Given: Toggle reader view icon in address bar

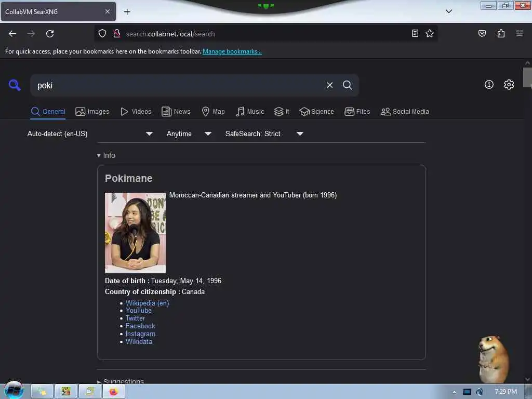Looking at the screenshot, I should point(415,33).
